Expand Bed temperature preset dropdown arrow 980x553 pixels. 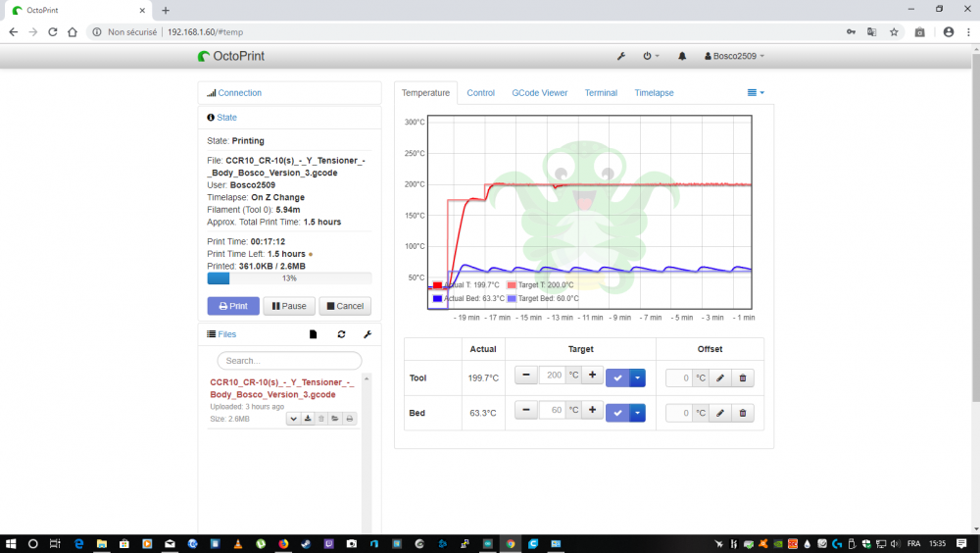click(x=638, y=413)
